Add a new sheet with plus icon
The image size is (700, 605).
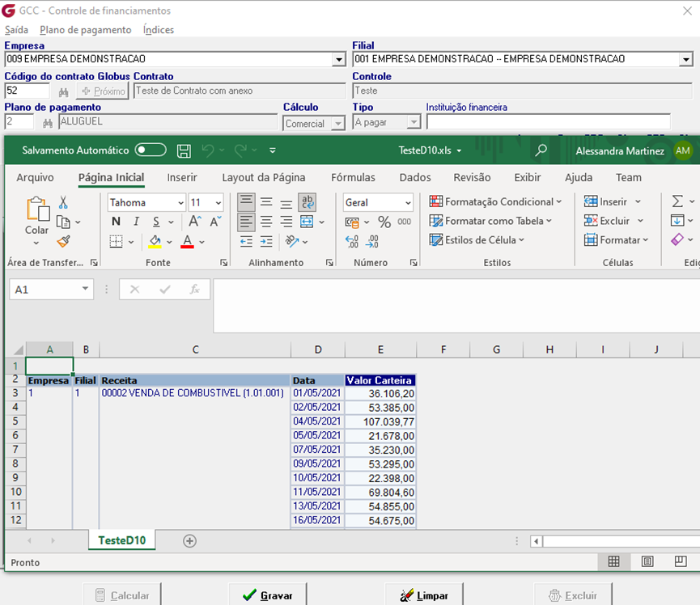189,541
